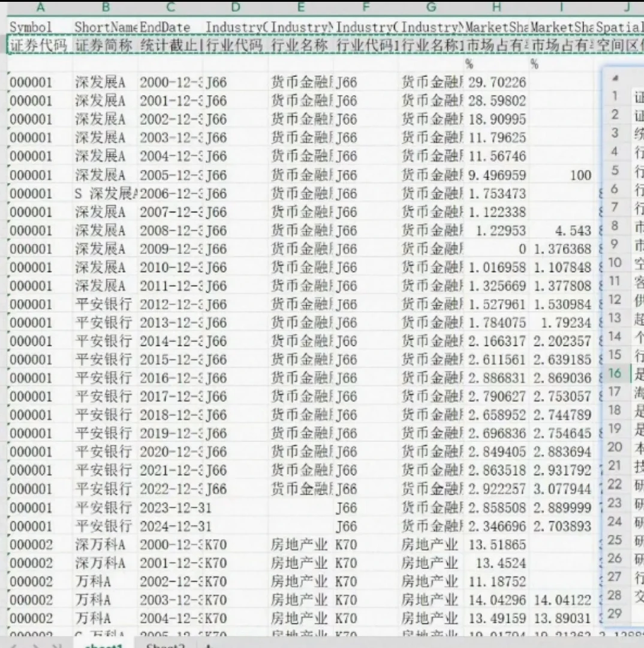Screen dimensions: 644x648
Task: Click the cell containing 2.889999
Action: (x=562, y=508)
